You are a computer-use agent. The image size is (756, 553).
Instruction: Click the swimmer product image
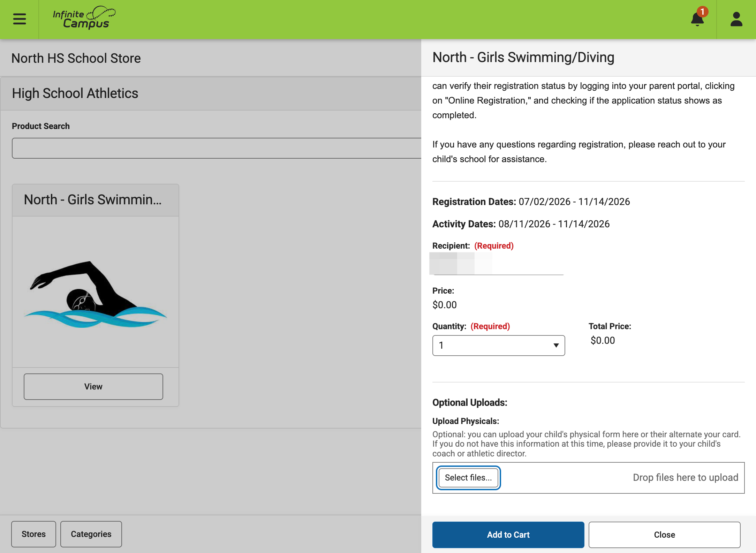coord(96,295)
